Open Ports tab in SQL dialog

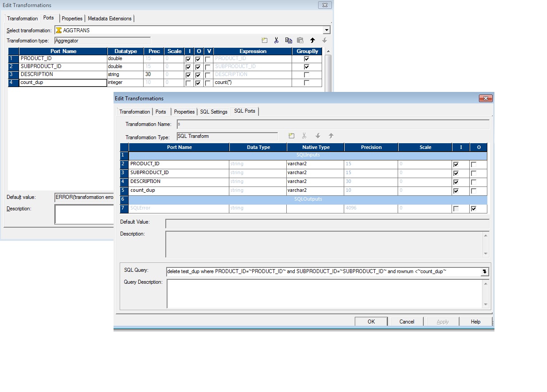coord(161,112)
